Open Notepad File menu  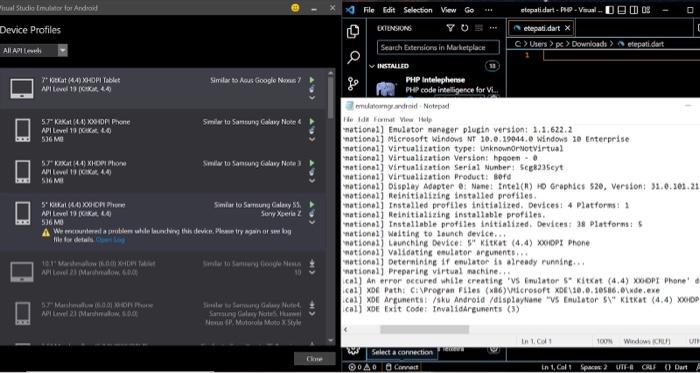point(348,120)
